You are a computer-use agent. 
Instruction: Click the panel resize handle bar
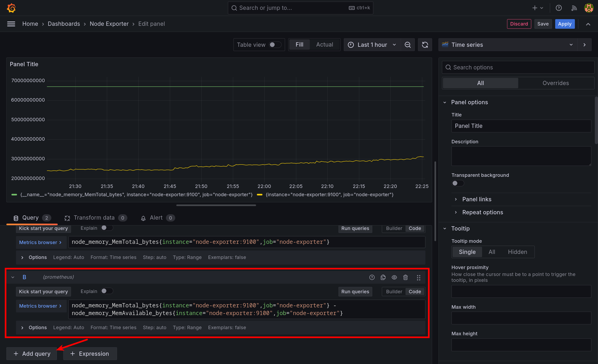[x=216, y=205]
